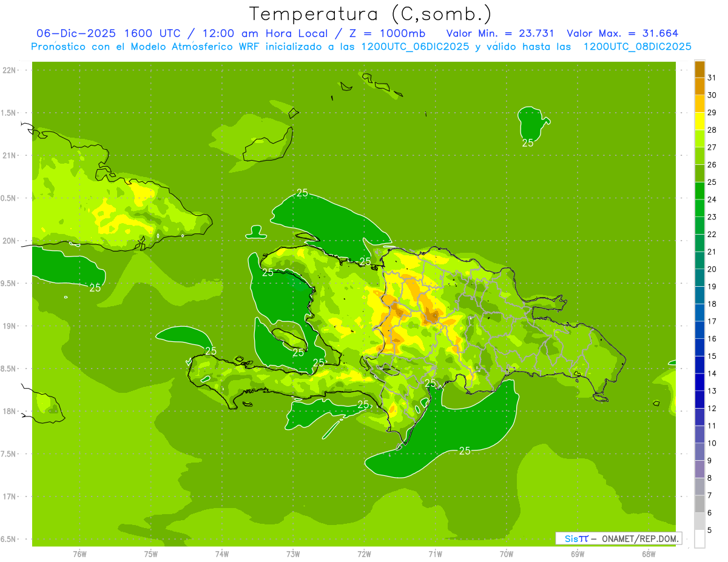Screen dimensions: 728x562
Task: Click the "76W" longitude axis label
Action: (79, 554)
